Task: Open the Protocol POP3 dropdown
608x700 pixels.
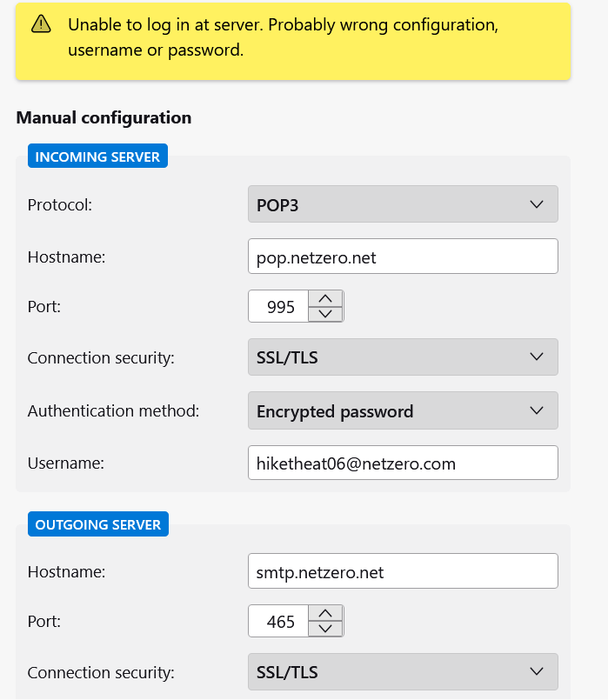Action: click(x=403, y=204)
